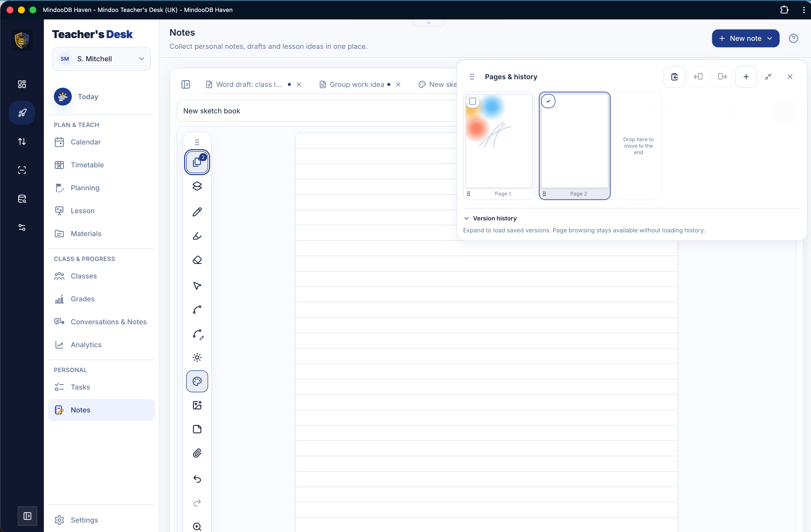Click the sticky note tool
Image resolution: width=811 pixels, height=532 pixels.
(197, 429)
